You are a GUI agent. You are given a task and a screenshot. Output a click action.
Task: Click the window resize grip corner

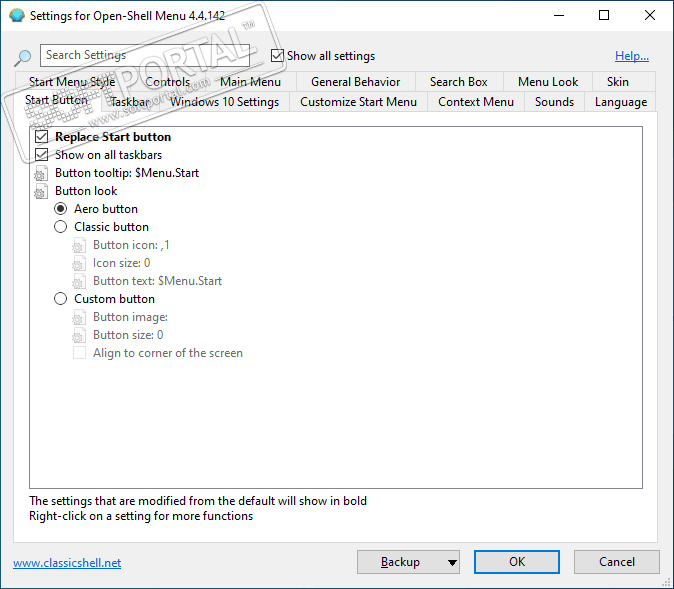pos(667,583)
